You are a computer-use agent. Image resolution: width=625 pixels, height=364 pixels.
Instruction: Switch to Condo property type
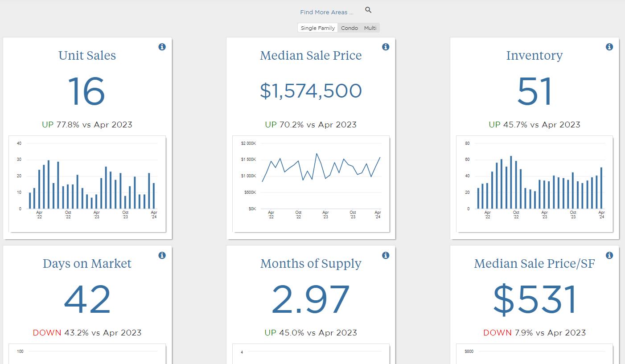[350, 28]
